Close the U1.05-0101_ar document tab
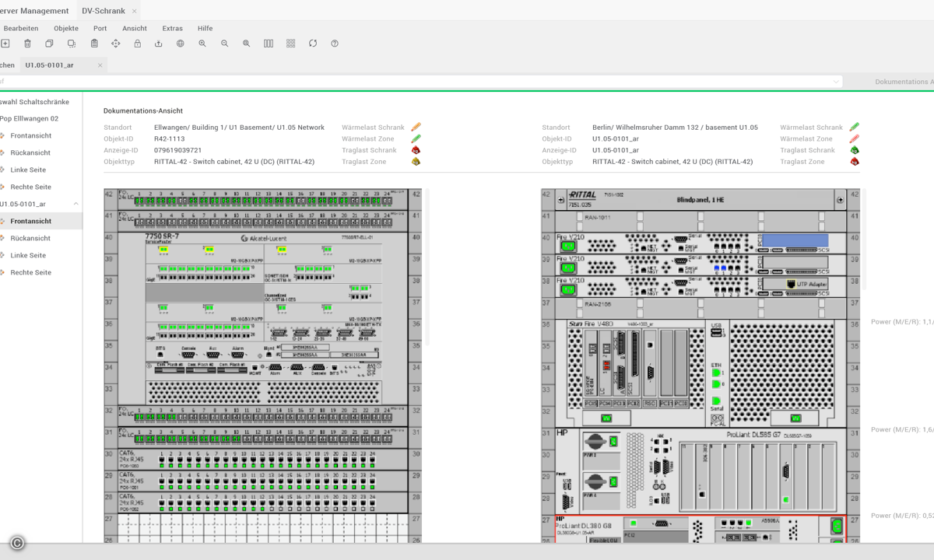Image resolution: width=934 pixels, height=560 pixels. click(100, 65)
